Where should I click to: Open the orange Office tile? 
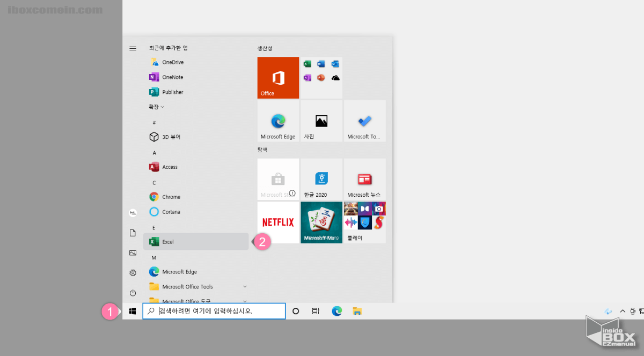[277, 77]
